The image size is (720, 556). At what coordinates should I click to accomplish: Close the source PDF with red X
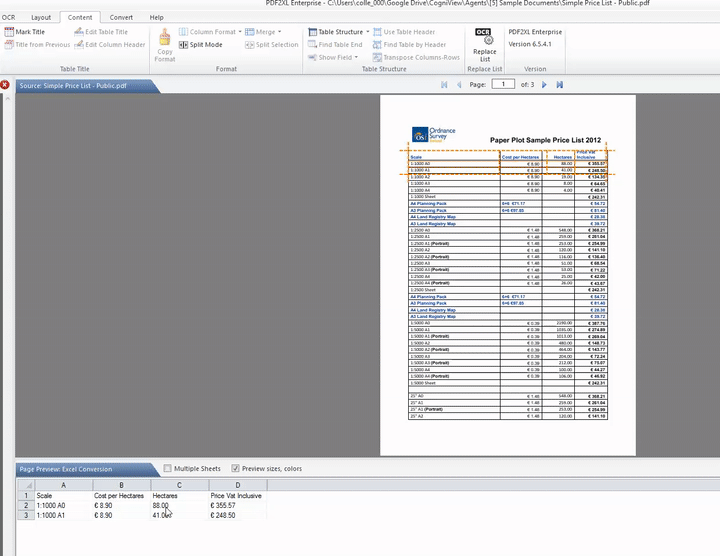click(6, 86)
